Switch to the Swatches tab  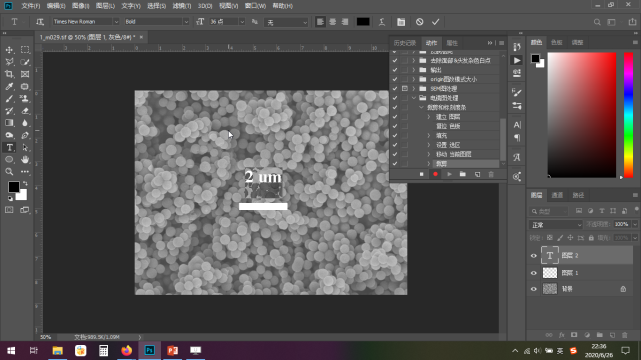click(556, 42)
